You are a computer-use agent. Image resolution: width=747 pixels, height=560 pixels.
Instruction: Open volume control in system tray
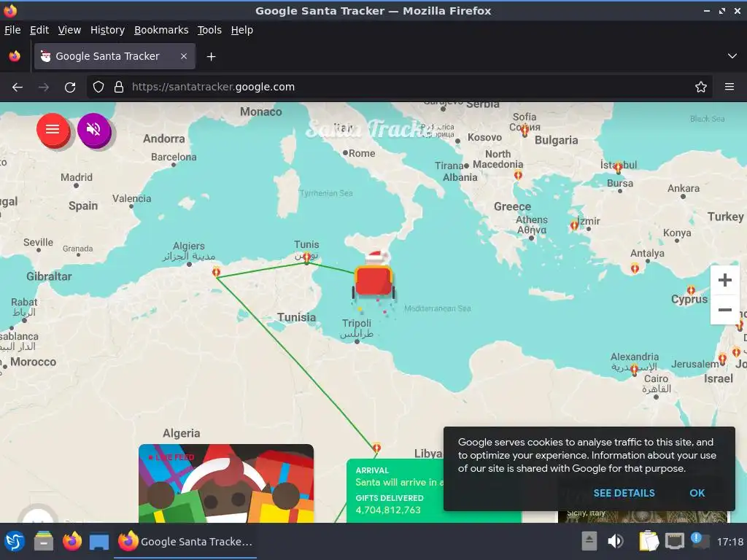pos(616,541)
